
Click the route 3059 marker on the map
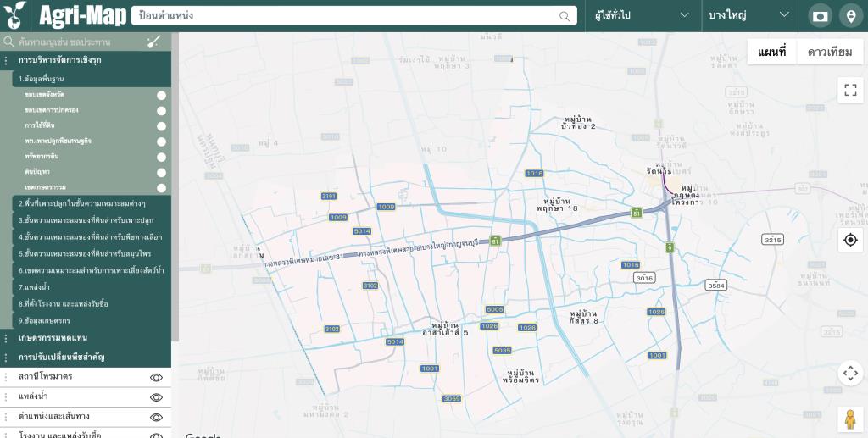(x=451, y=399)
